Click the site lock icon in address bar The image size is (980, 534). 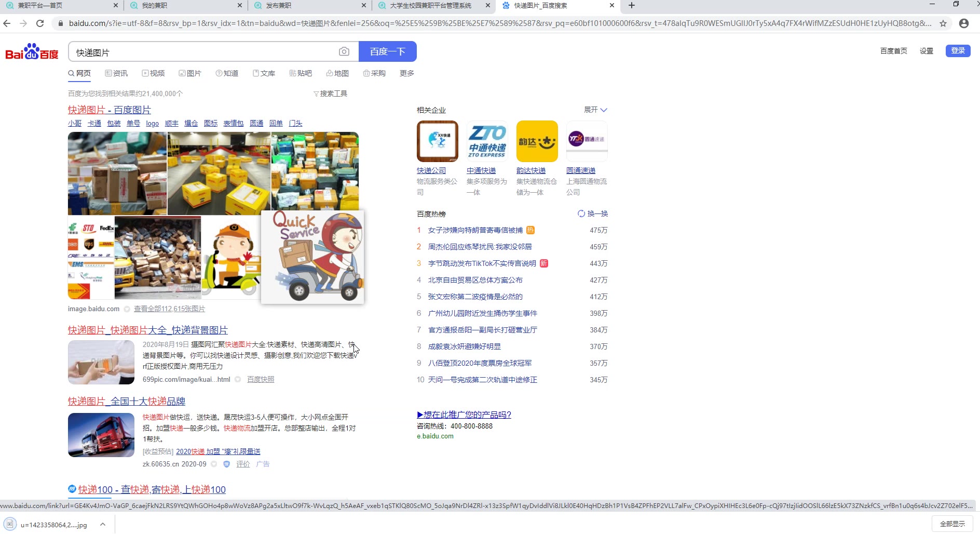click(61, 23)
